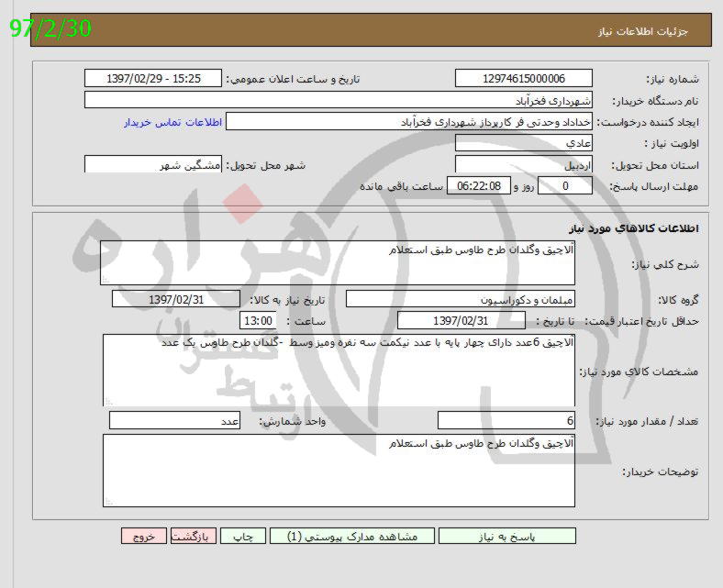Click the remaining time field 06:22:08
Screen dimensions: 723x588
477,186
